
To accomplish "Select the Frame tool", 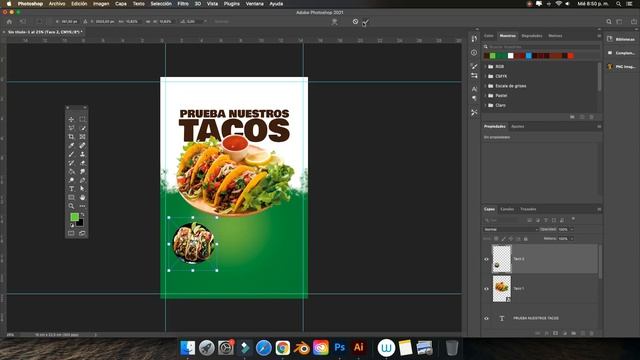I will pos(82,137).
